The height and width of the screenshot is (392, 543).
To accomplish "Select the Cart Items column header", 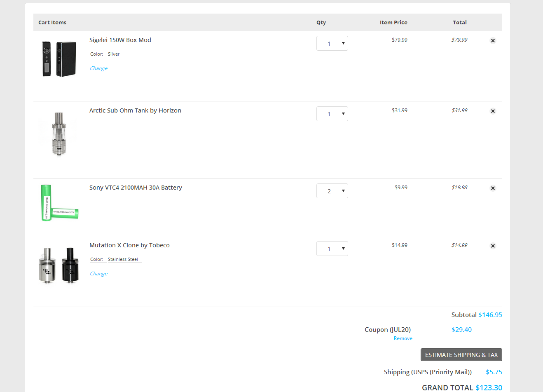I will (x=52, y=23).
